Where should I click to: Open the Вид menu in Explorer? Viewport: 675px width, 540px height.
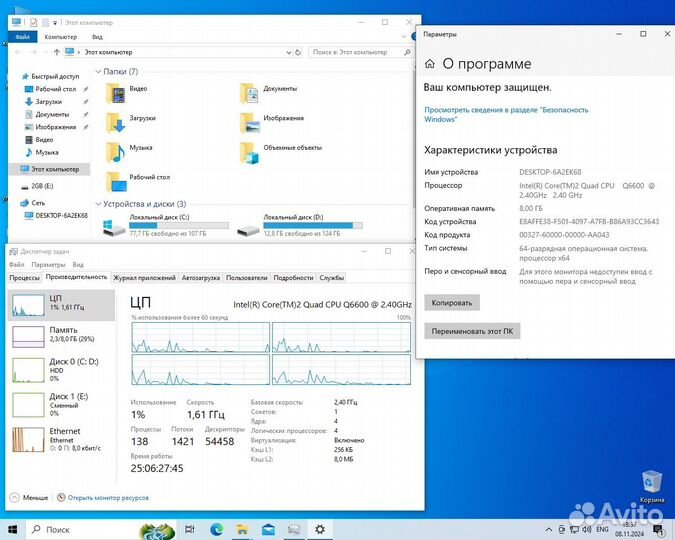pyautogui.click(x=97, y=36)
